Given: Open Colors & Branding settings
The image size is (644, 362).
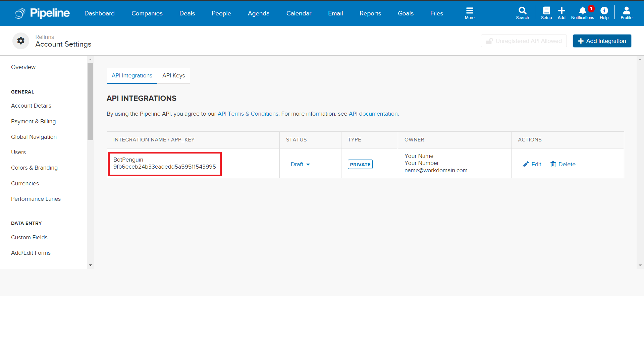Looking at the screenshot, I should pos(34,168).
